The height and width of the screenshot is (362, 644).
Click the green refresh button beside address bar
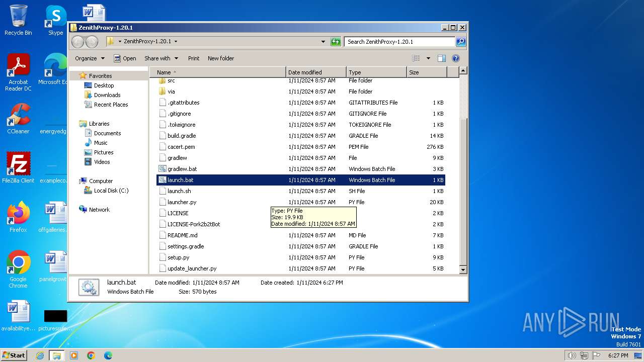click(x=336, y=42)
